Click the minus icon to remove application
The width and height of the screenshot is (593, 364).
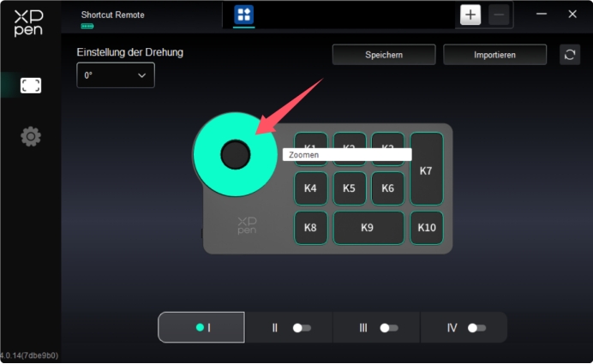[499, 15]
